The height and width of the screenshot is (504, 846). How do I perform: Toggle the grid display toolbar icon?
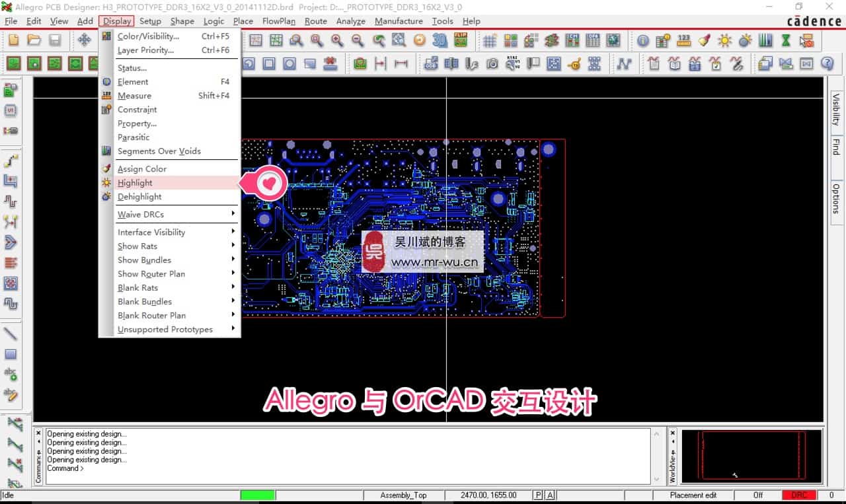click(490, 40)
